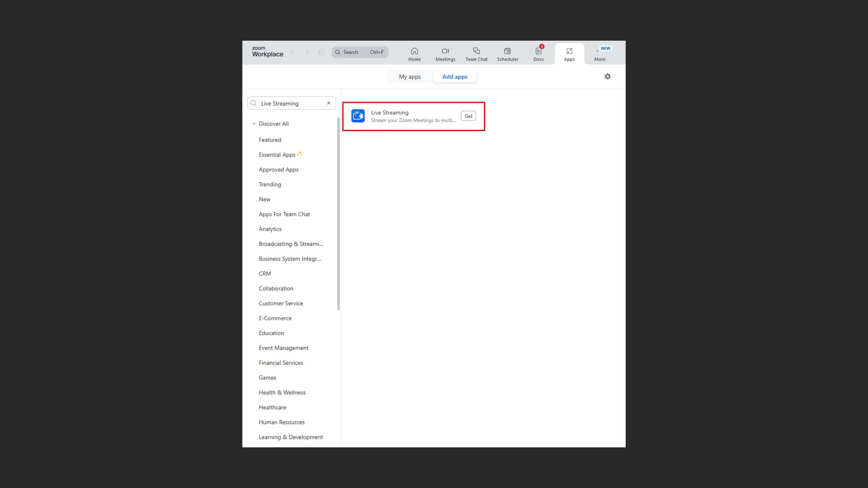Click the Live Streaming app icon
The width and height of the screenshot is (868, 488).
point(358,116)
